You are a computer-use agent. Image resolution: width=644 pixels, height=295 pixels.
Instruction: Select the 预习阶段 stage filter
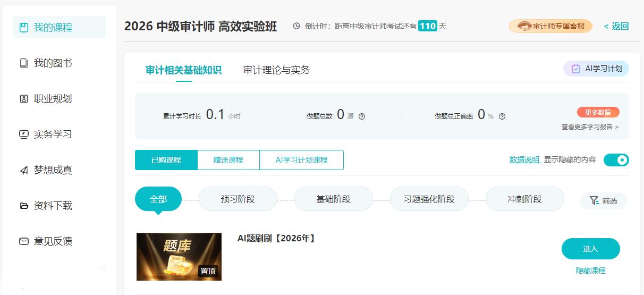point(238,199)
